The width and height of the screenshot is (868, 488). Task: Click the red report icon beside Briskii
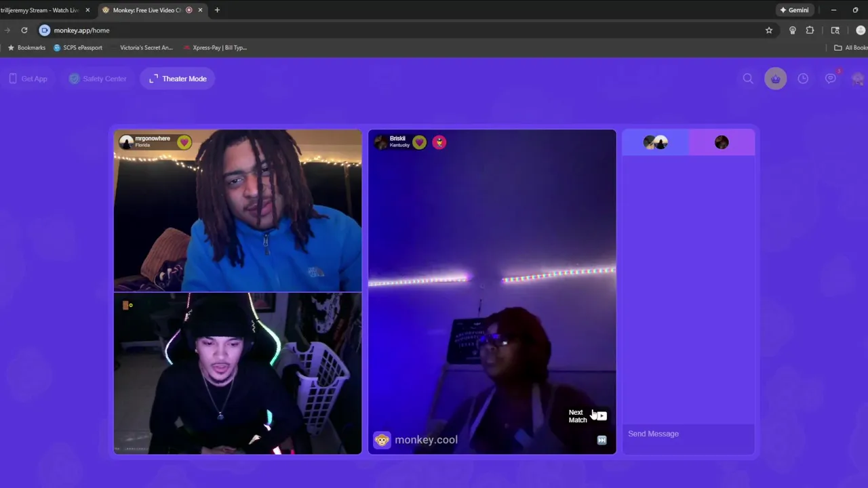[x=439, y=142]
